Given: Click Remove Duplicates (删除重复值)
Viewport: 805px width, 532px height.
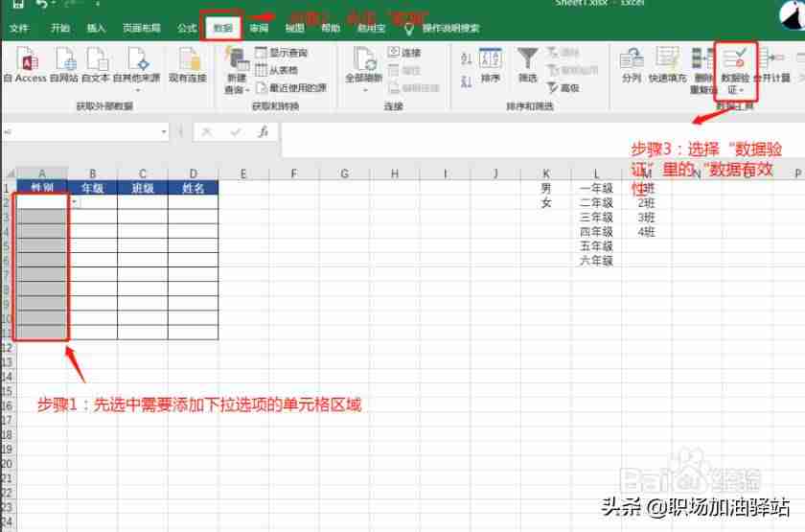Looking at the screenshot, I should pos(702,70).
